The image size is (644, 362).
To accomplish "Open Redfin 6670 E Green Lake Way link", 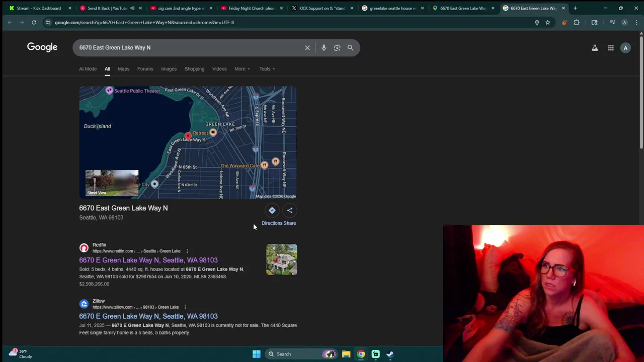I will [148, 260].
